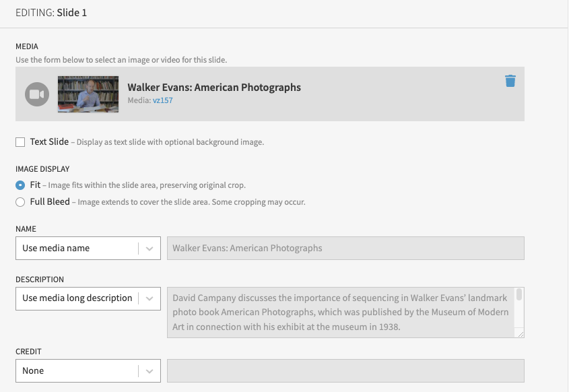Click inside the David Campany description text area
Screen dimensions: 569x392
[x=340, y=313]
